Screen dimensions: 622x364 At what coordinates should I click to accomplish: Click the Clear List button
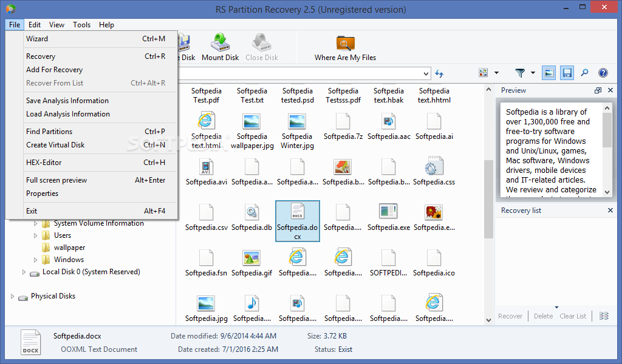pyautogui.click(x=573, y=316)
